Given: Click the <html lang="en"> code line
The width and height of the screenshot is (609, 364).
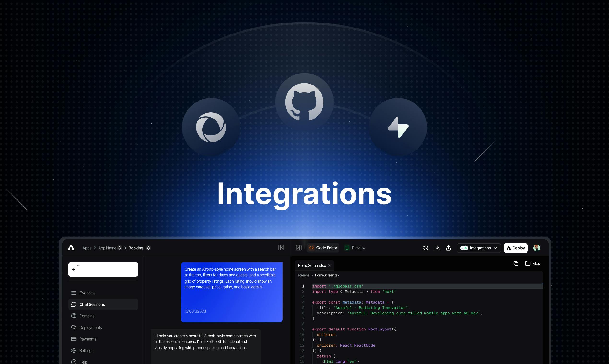Looking at the screenshot, I should point(340,362).
